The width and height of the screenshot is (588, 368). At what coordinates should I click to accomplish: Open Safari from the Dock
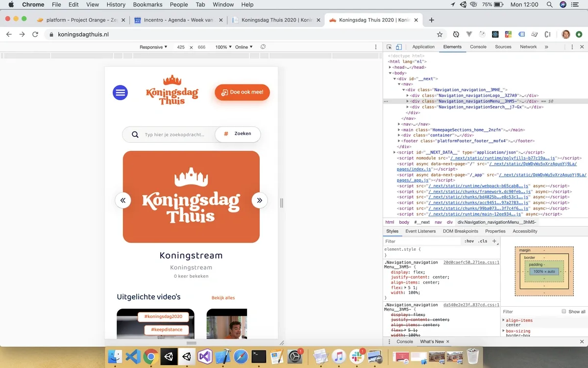coord(241,357)
